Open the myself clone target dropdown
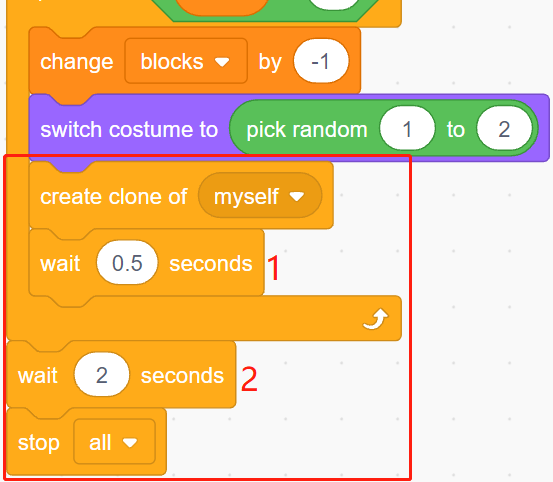This screenshot has height=482, width=553. click(260, 196)
